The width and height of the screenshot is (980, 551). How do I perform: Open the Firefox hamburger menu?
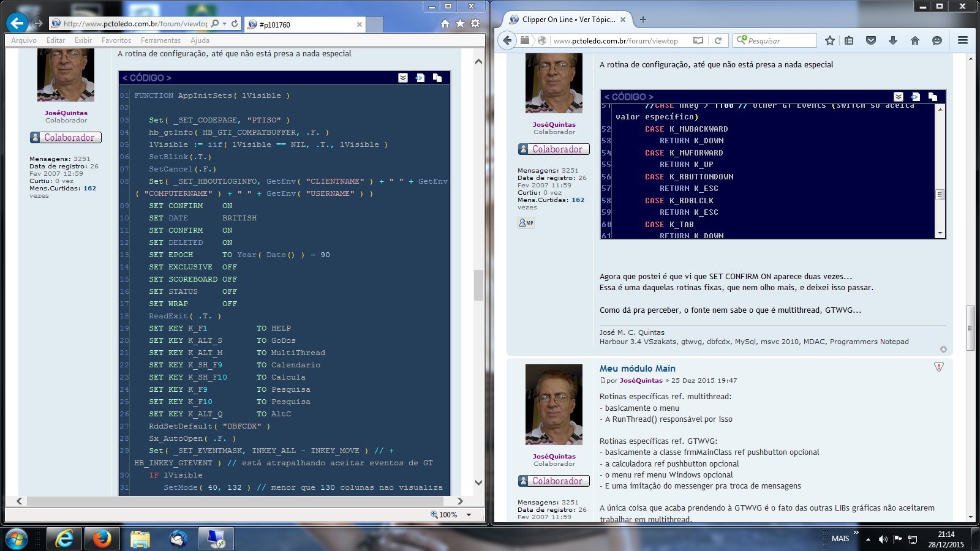[962, 40]
